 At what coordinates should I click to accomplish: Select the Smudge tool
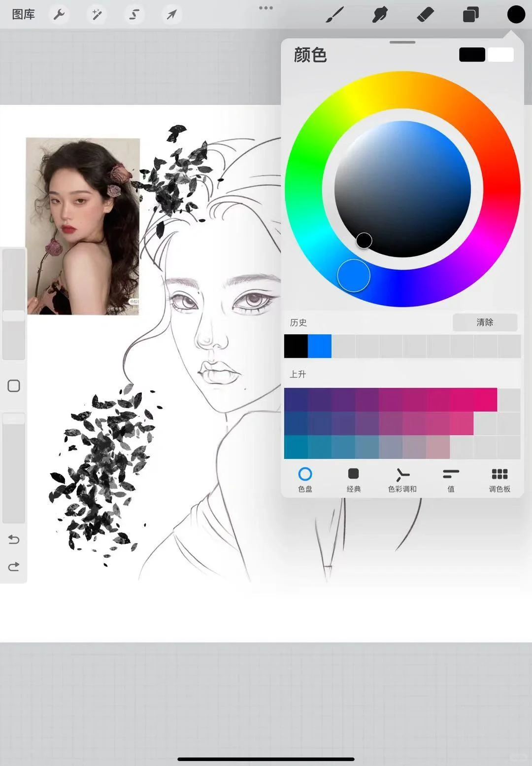[379, 14]
